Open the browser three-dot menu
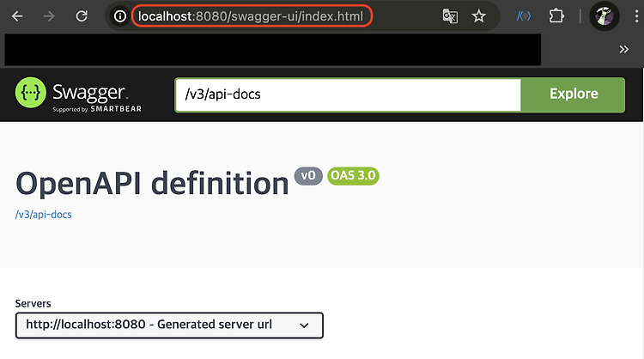Viewport: 644px width, 359px height. tap(636, 16)
